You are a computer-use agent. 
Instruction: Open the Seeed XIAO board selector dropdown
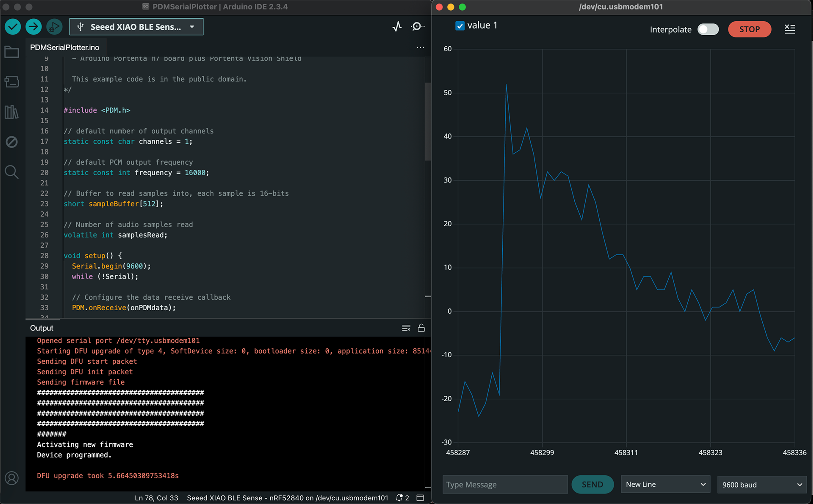[136, 27]
